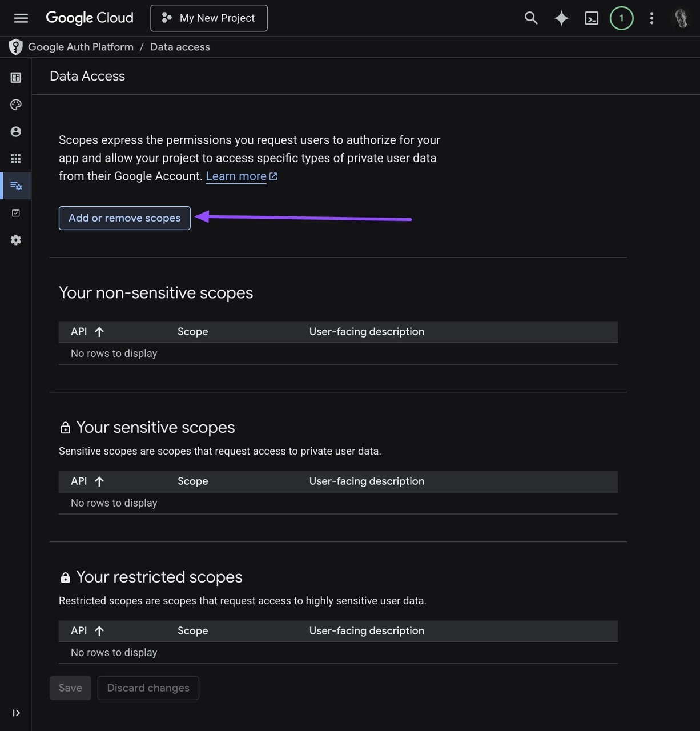Image resolution: width=700 pixels, height=731 pixels.
Task: Open the Learn more link
Action: point(236,176)
